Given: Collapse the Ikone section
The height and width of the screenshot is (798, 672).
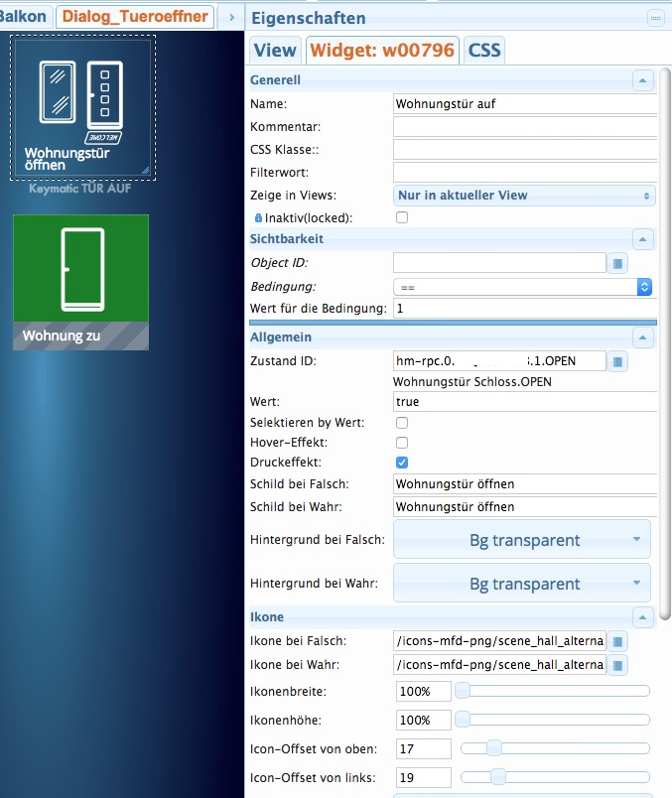Looking at the screenshot, I should tap(642, 617).
